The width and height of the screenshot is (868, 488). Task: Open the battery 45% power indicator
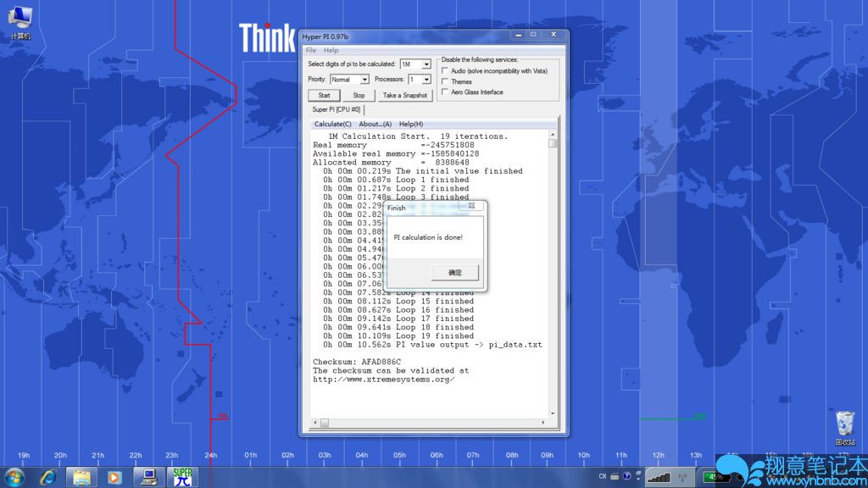point(716,476)
